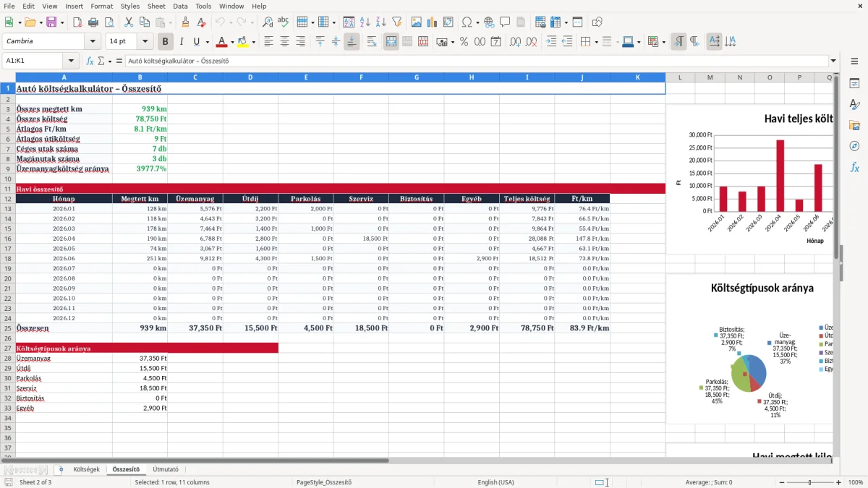Image resolution: width=868 pixels, height=488 pixels.
Task: Open Font Color dropdown arrow
Action: pyautogui.click(x=233, y=42)
